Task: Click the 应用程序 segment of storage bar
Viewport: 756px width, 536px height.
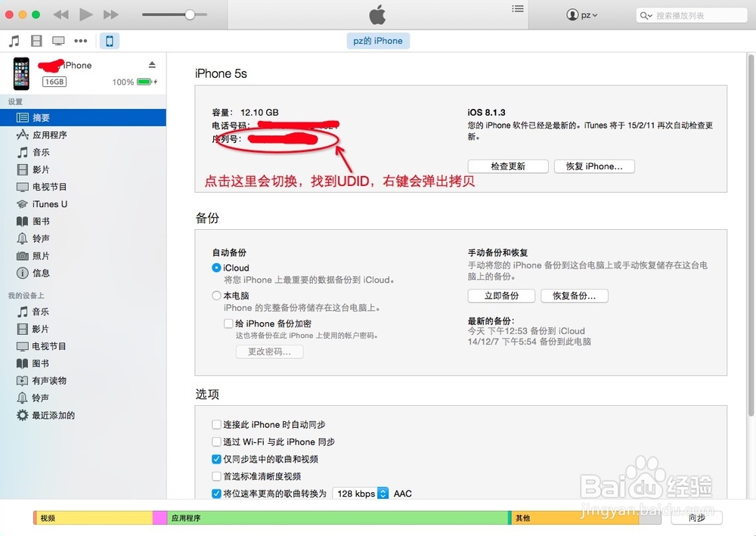Action: click(339, 518)
